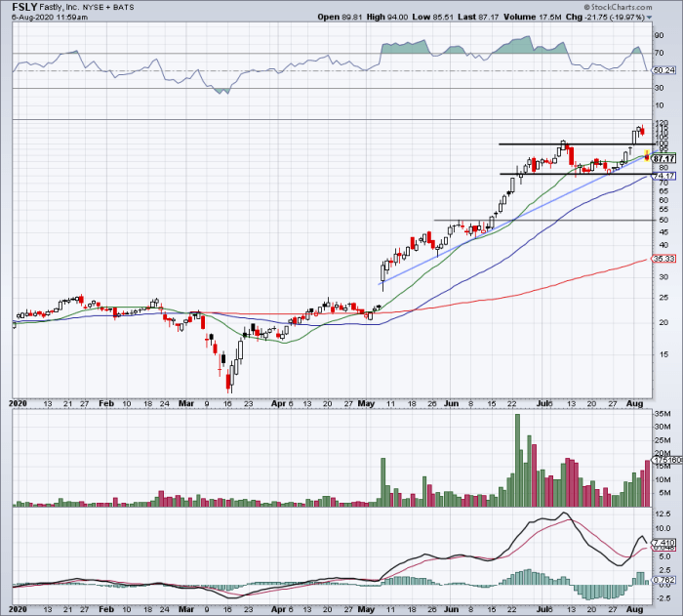Click the 12.5 label on the MACD axis

tap(663, 514)
